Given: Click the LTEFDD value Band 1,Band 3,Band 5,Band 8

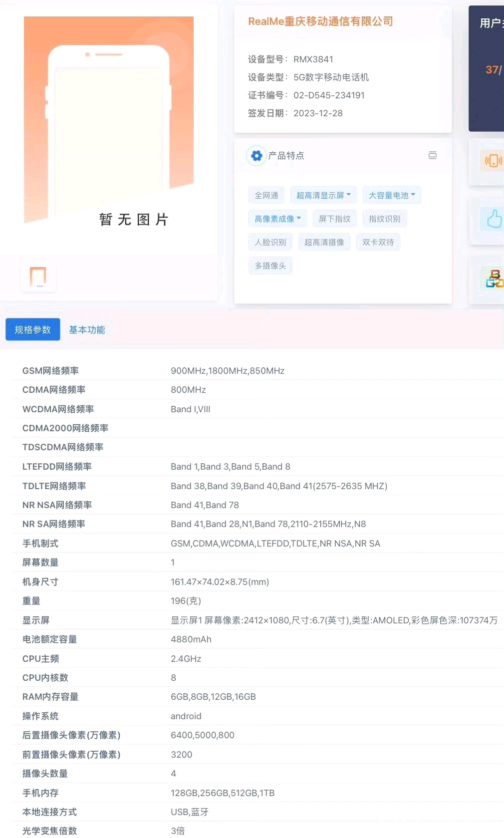Looking at the screenshot, I should point(231,467).
